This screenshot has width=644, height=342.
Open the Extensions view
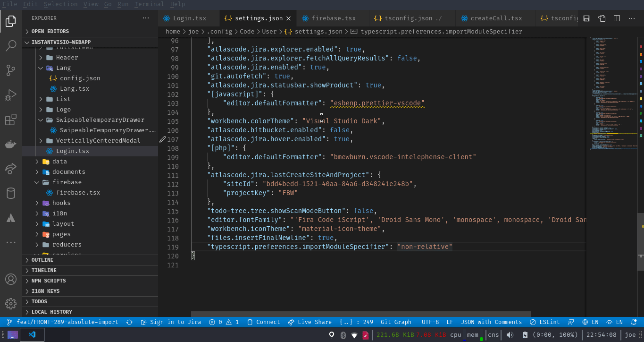click(10, 120)
